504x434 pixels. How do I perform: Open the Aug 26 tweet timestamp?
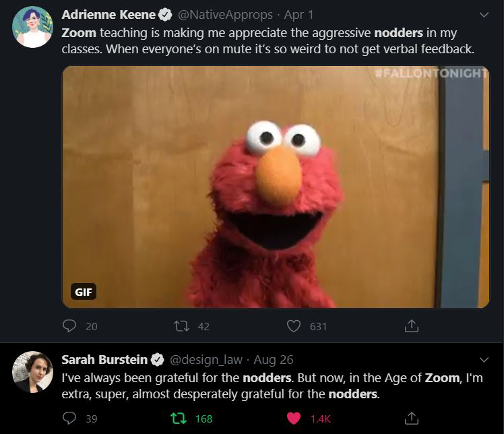pyautogui.click(x=274, y=359)
